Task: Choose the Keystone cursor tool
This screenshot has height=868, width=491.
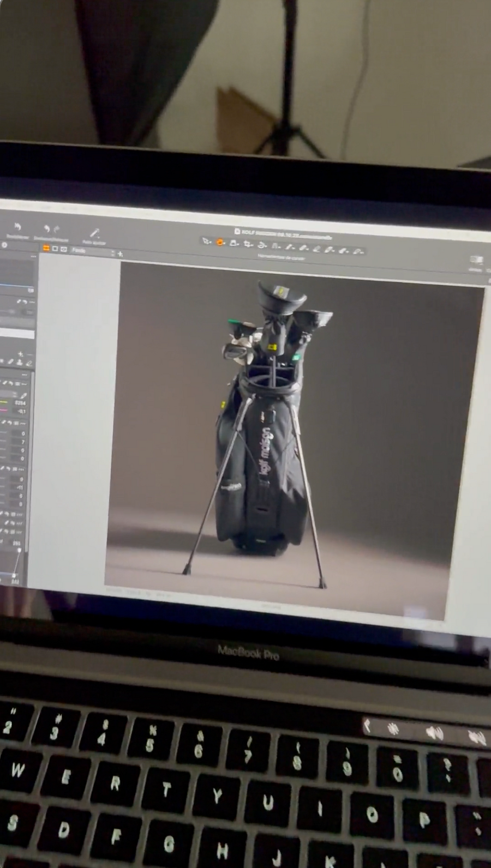Action: pyautogui.click(x=276, y=246)
